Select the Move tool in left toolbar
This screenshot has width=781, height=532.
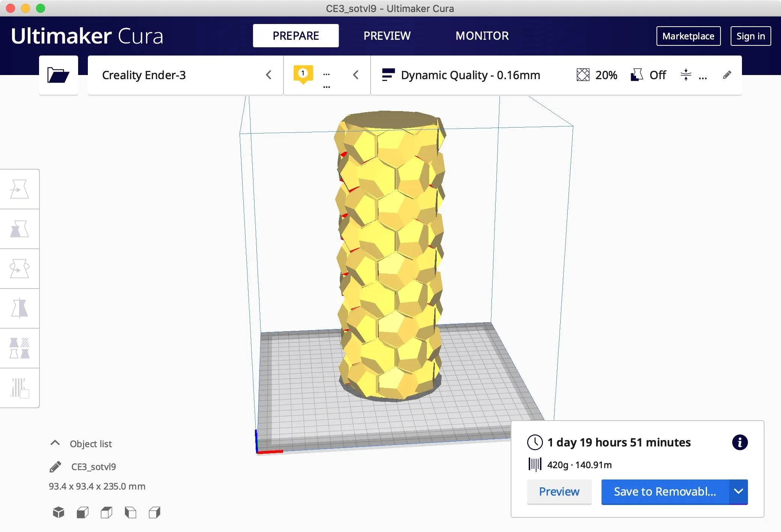tap(20, 189)
